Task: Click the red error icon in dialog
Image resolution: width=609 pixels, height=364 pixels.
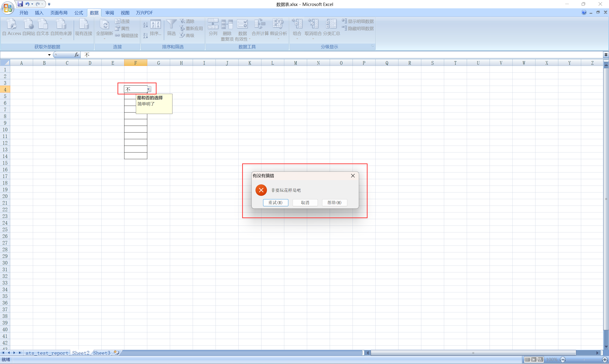Action: point(261,190)
